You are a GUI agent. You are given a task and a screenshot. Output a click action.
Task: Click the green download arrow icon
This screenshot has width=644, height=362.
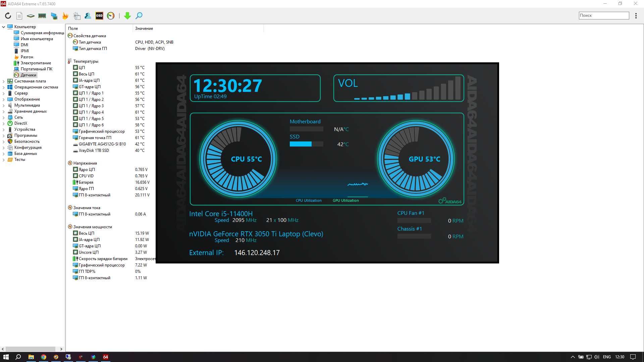click(127, 15)
